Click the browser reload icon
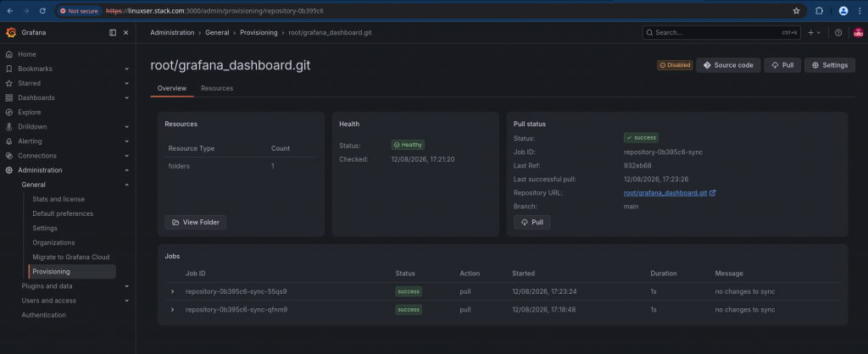Viewport: 868px width, 354px height. (x=43, y=10)
